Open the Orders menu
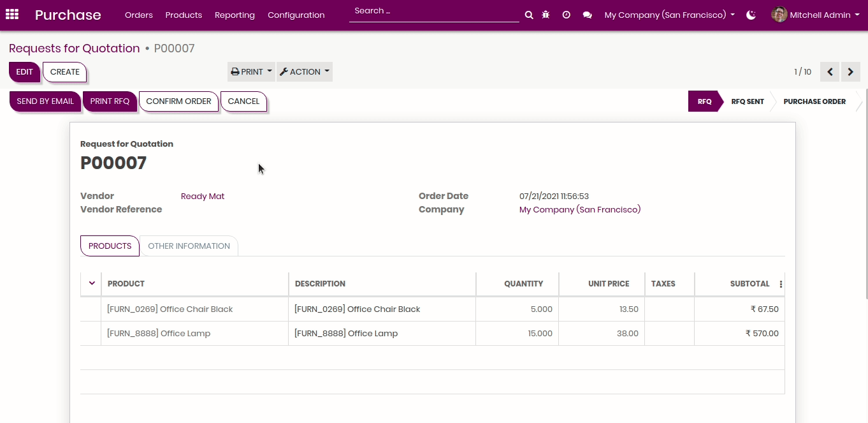868x423 pixels. click(x=139, y=15)
